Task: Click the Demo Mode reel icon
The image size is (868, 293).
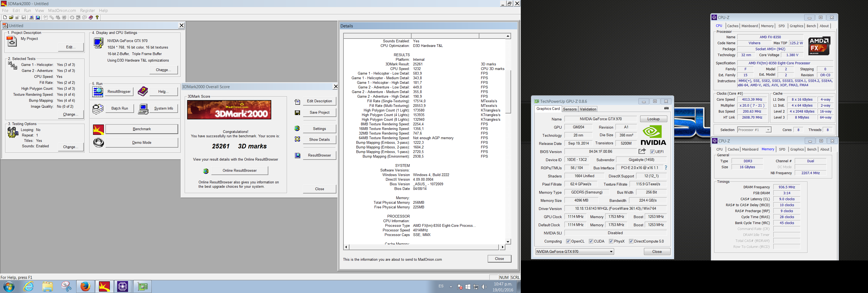Action: tap(98, 143)
